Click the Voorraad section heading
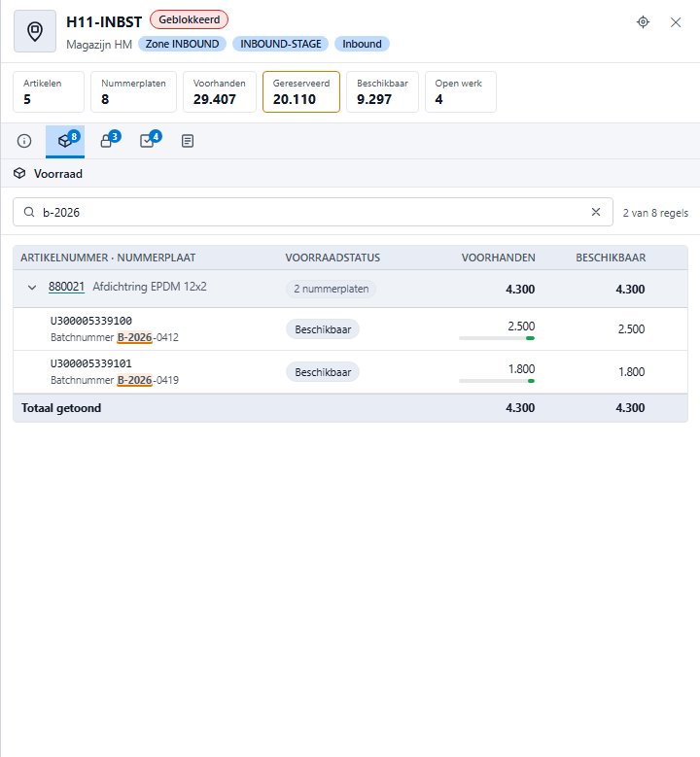Viewport: 700px width, 757px height. coord(58,174)
